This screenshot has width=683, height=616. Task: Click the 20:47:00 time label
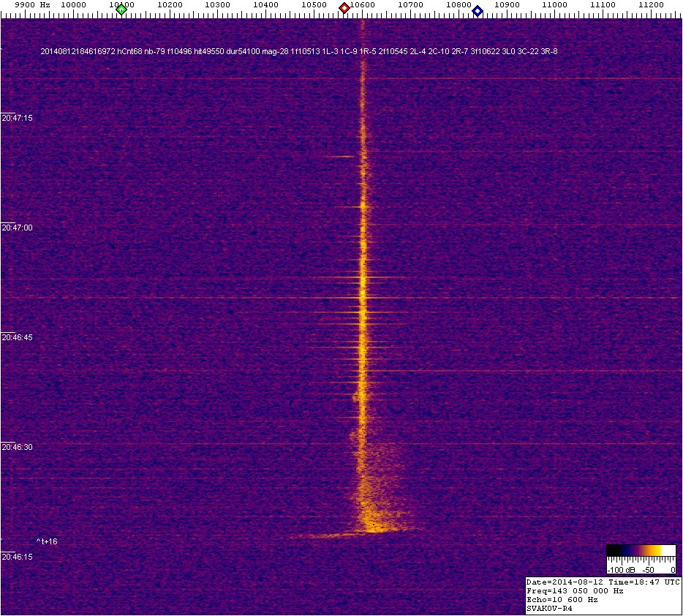point(18,228)
